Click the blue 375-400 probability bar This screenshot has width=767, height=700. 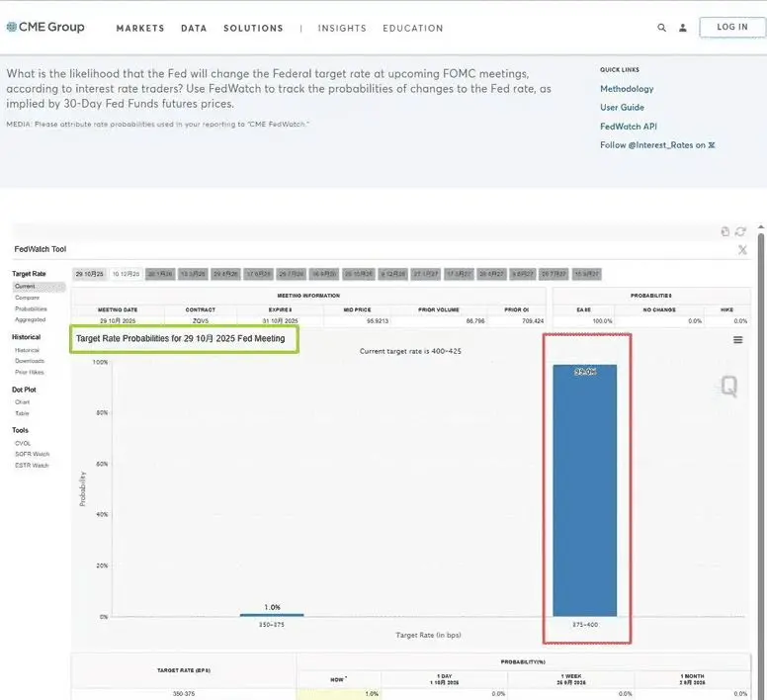[584, 490]
